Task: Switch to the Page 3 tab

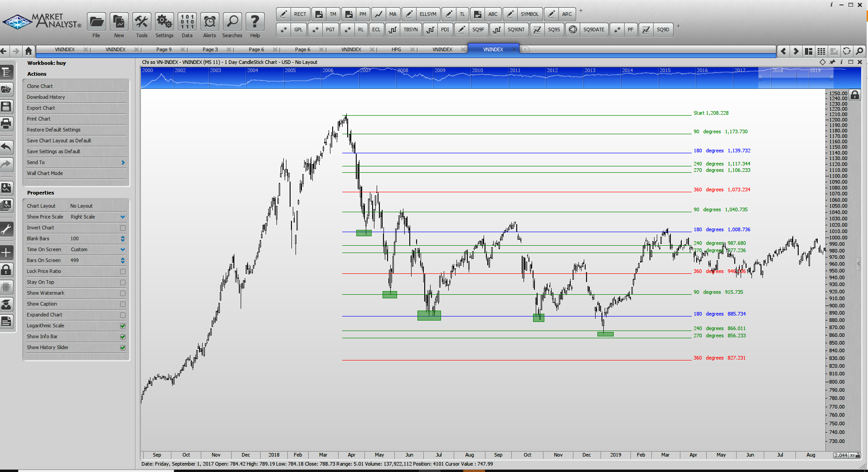Action: [x=210, y=49]
